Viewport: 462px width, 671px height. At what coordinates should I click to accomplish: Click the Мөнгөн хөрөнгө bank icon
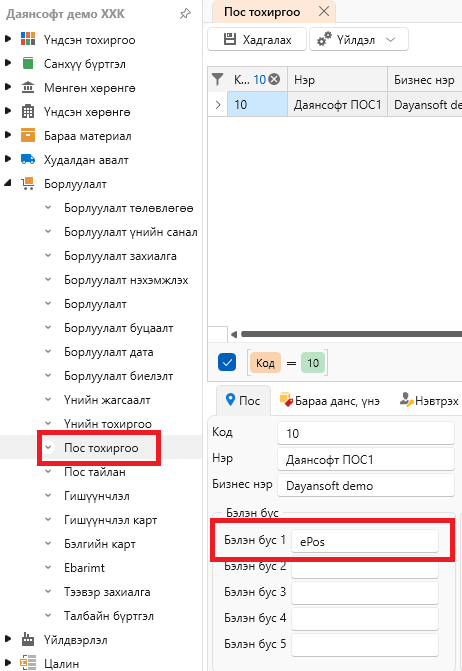[28, 87]
